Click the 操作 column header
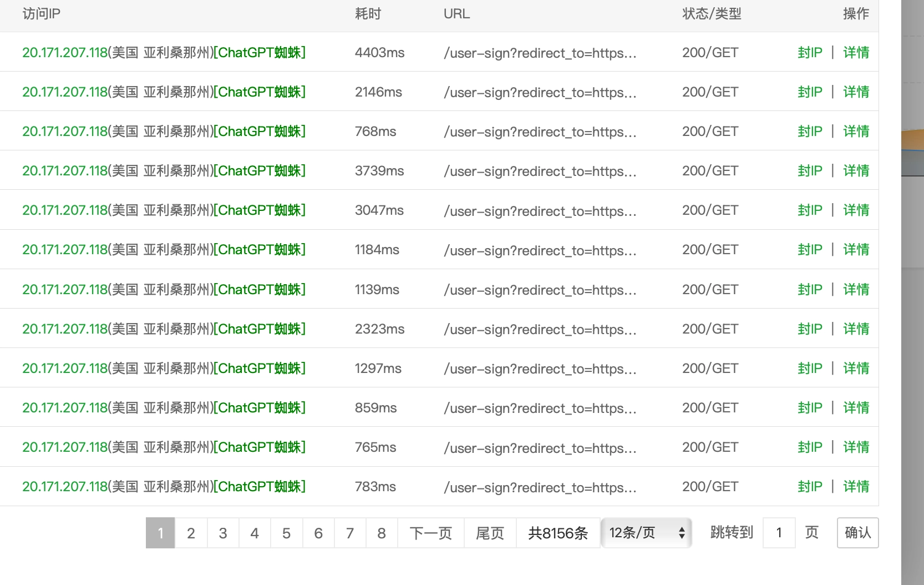924x585 pixels. (x=856, y=14)
